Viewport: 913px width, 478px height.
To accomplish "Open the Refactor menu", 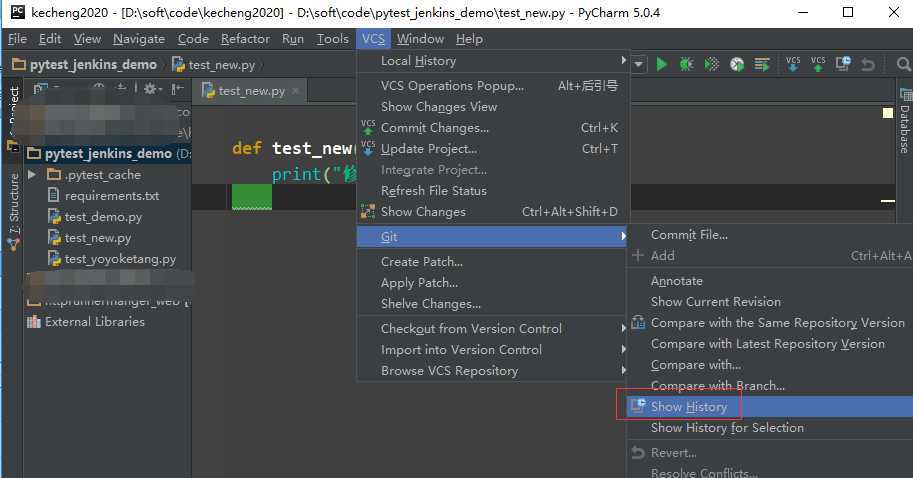I will click(245, 38).
